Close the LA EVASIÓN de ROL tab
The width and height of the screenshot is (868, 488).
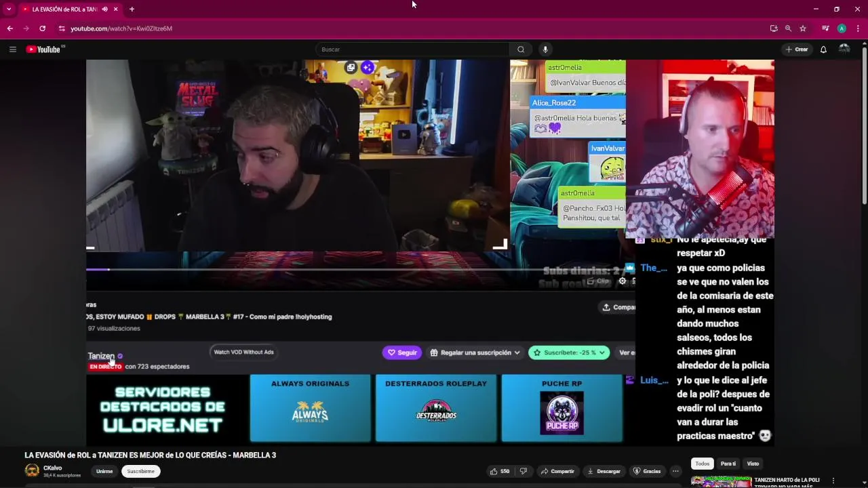tap(115, 9)
